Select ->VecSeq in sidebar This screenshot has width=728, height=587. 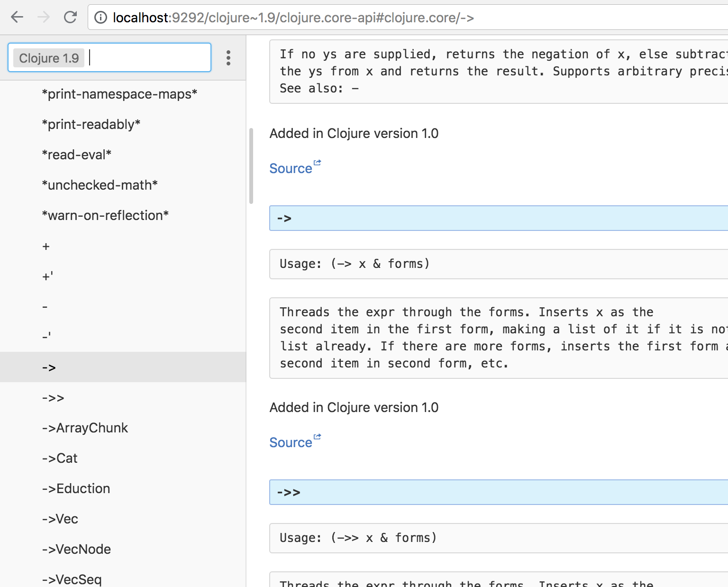[x=123, y=576]
